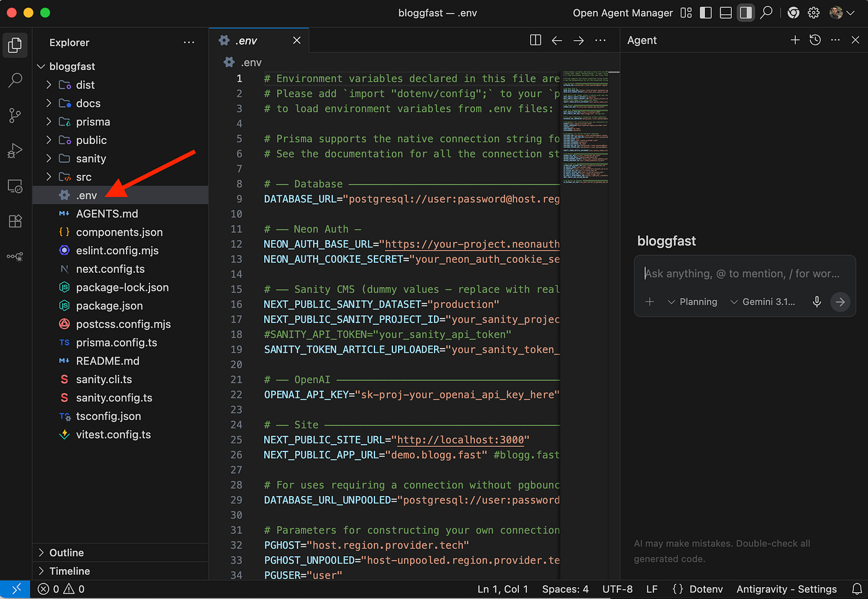The width and height of the screenshot is (868, 599).
Task: Click Antigravity - Settings in status bar
Action: tap(786, 589)
